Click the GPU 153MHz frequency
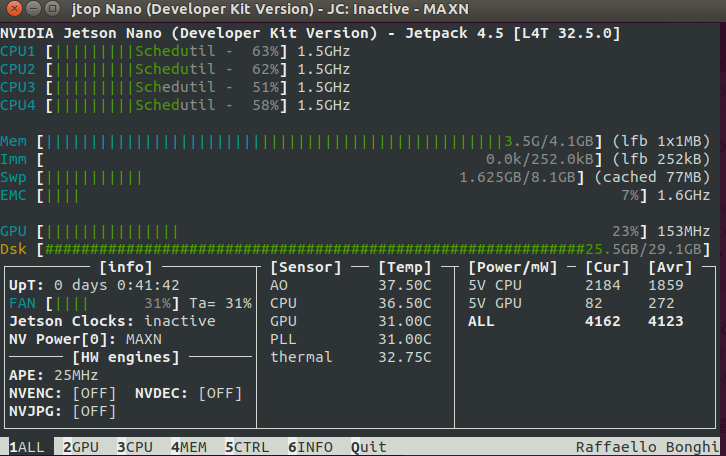 tap(683, 231)
